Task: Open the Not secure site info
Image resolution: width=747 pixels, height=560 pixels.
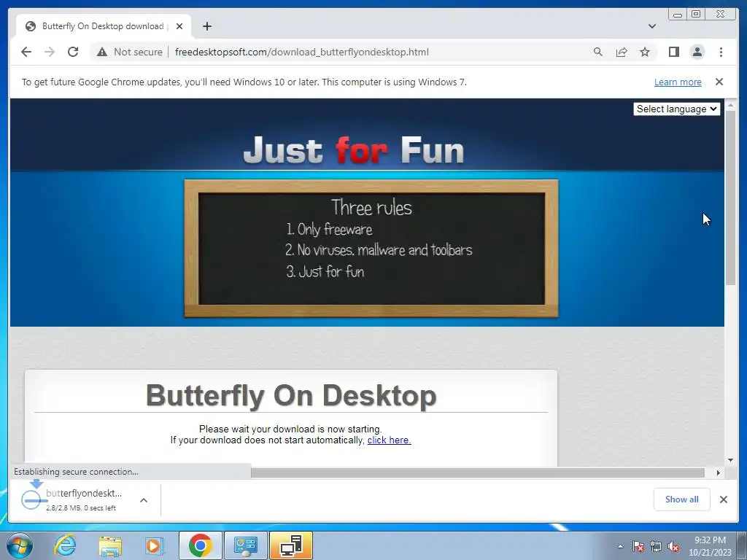Action: point(129,52)
